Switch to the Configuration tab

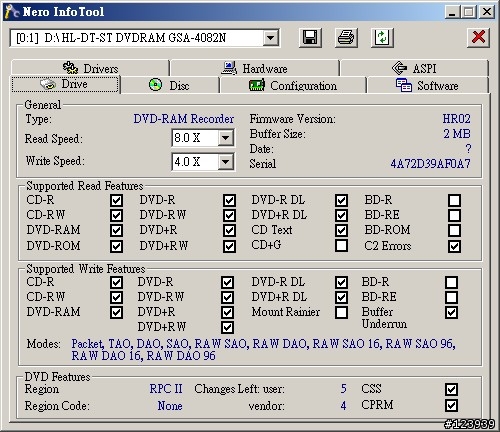[293, 85]
